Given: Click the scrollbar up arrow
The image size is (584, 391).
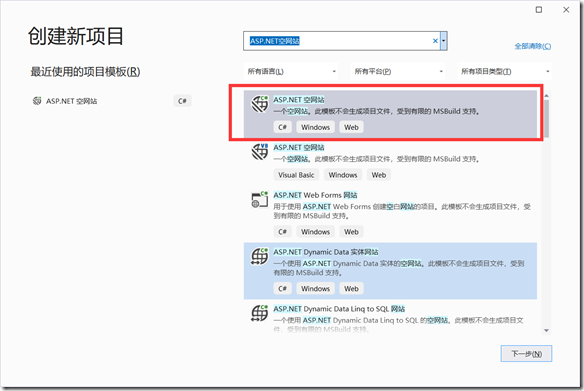Looking at the screenshot, I should [546, 96].
